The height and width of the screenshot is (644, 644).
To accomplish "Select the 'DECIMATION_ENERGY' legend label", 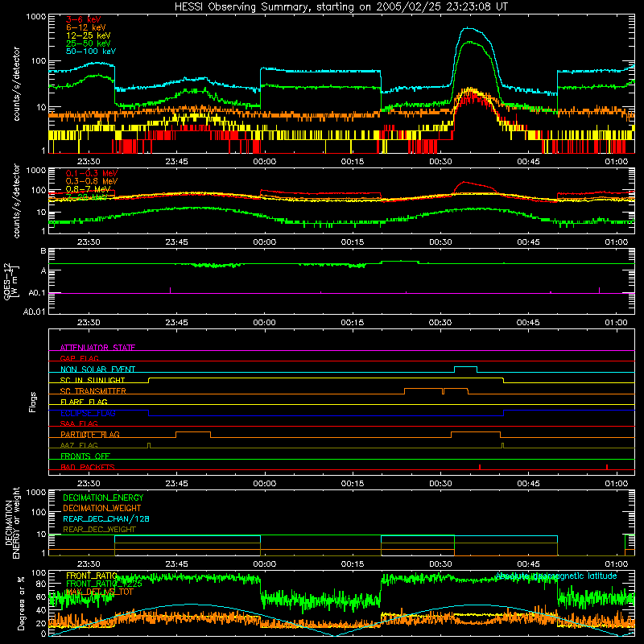I will (103, 497).
